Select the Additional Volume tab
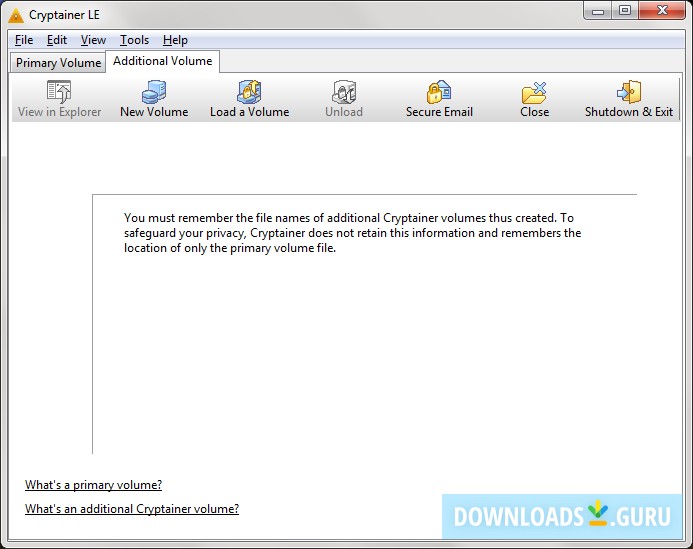This screenshot has height=549, width=693. tap(163, 61)
